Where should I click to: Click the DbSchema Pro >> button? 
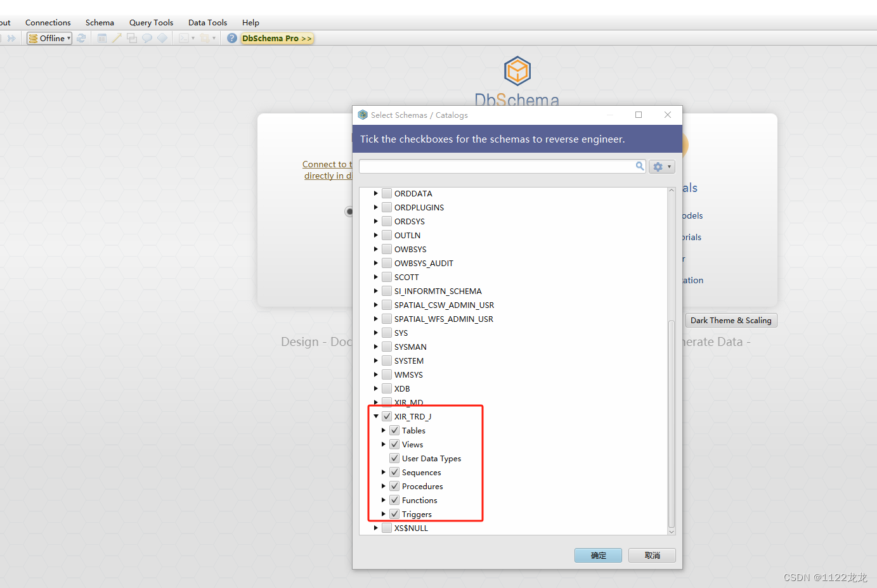coord(277,38)
